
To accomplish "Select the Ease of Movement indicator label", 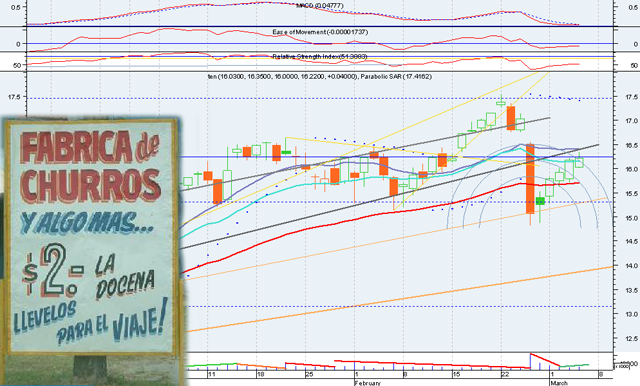I will [x=320, y=32].
